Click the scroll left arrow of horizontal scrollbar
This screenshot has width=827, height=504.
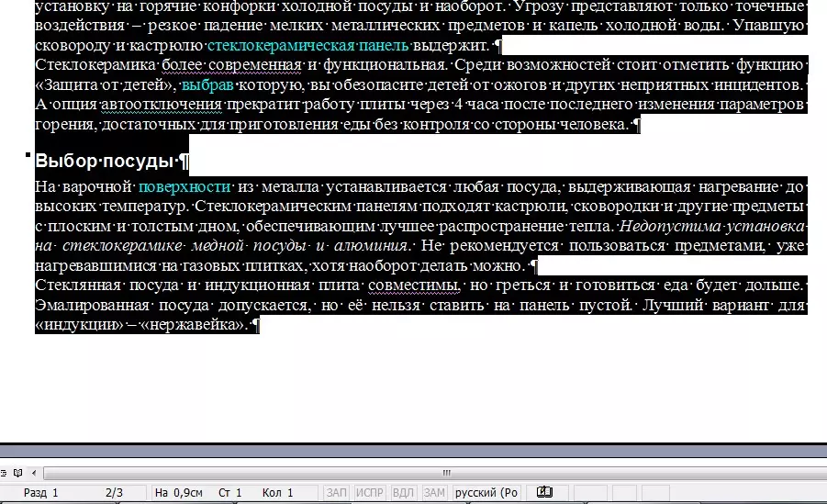tap(34, 473)
